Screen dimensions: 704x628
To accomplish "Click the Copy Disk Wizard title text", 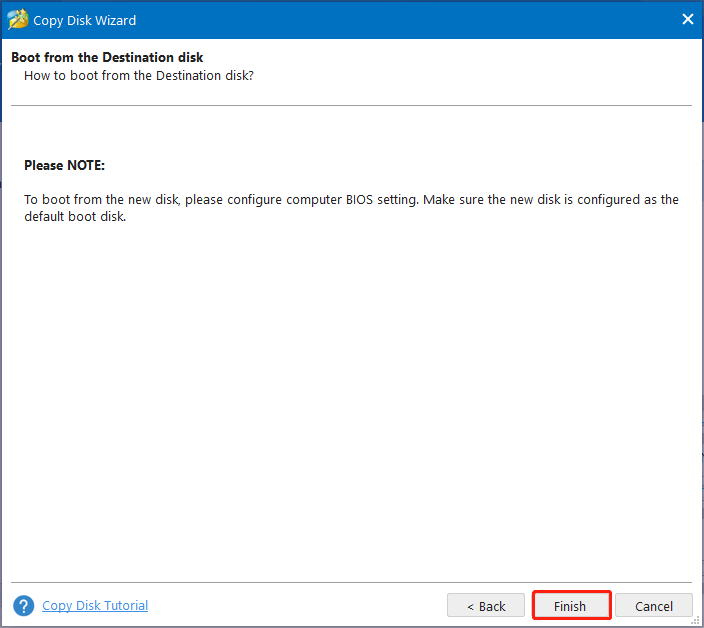I will [x=85, y=20].
